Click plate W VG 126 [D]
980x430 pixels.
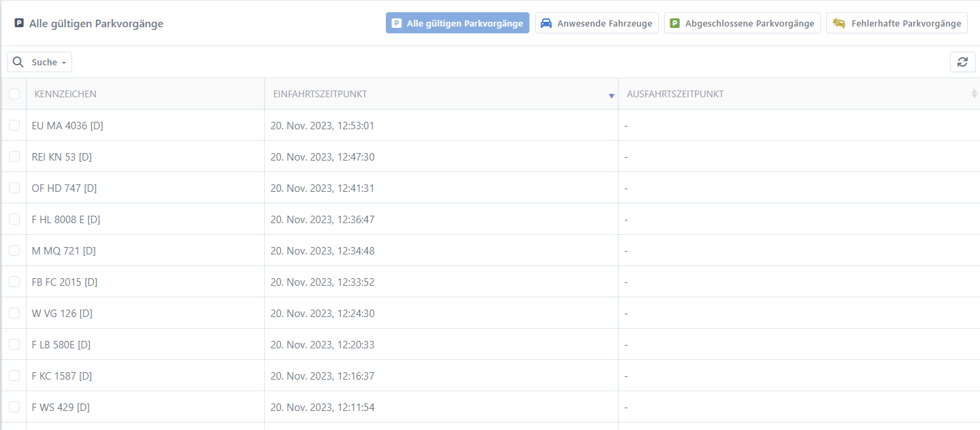(x=62, y=313)
